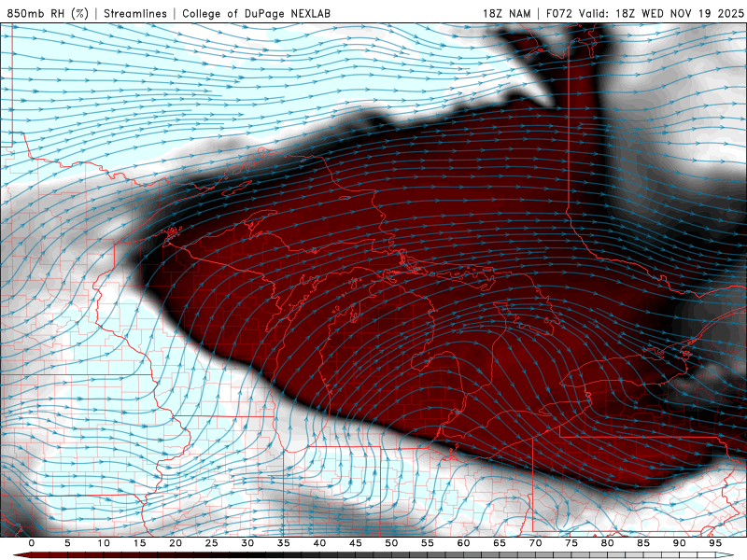Select the legend value 10
747x560 pixels.
(104, 543)
